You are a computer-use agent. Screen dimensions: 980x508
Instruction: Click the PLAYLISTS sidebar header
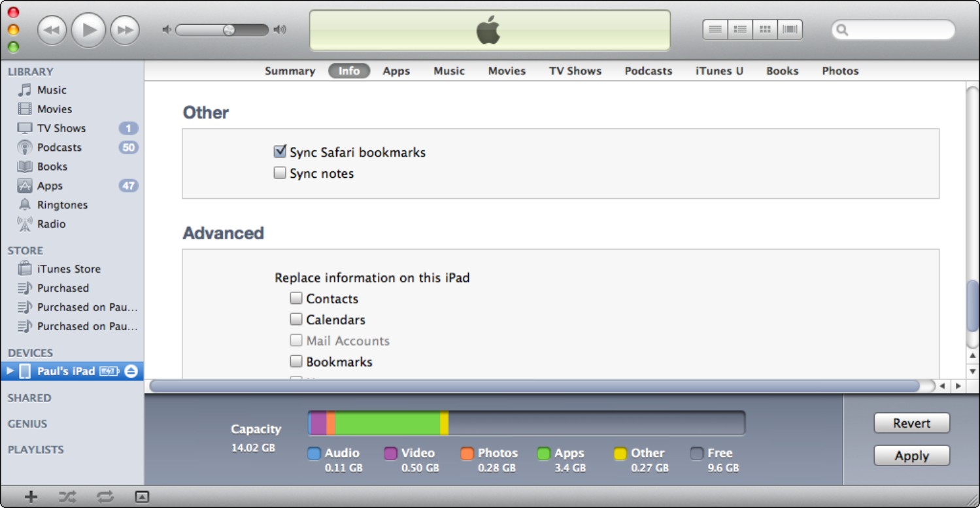point(36,449)
